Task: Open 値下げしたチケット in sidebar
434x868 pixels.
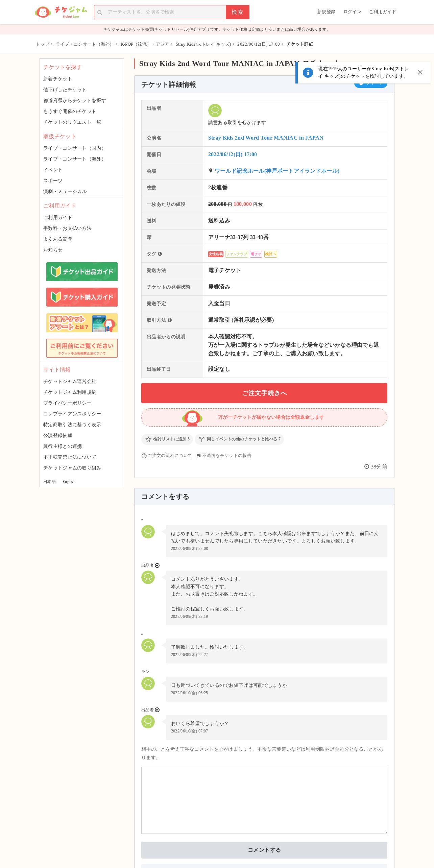Action: coord(65,90)
